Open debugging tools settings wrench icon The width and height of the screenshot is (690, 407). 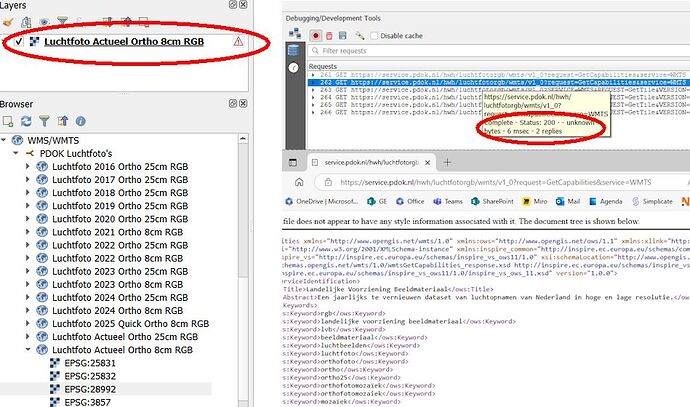(x=360, y=36)
